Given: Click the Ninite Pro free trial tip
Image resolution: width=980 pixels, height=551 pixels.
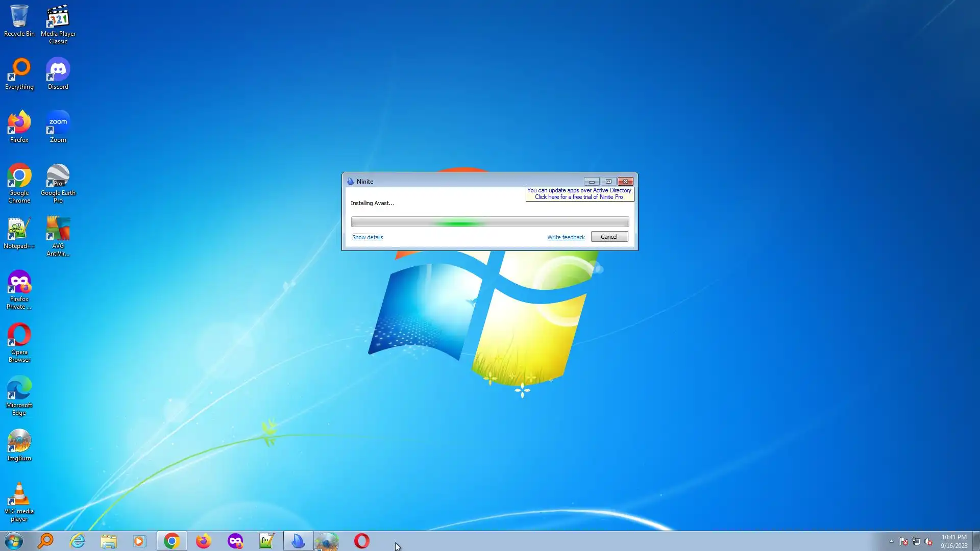Looking at the screenshot, I should (x=579, y=194).
